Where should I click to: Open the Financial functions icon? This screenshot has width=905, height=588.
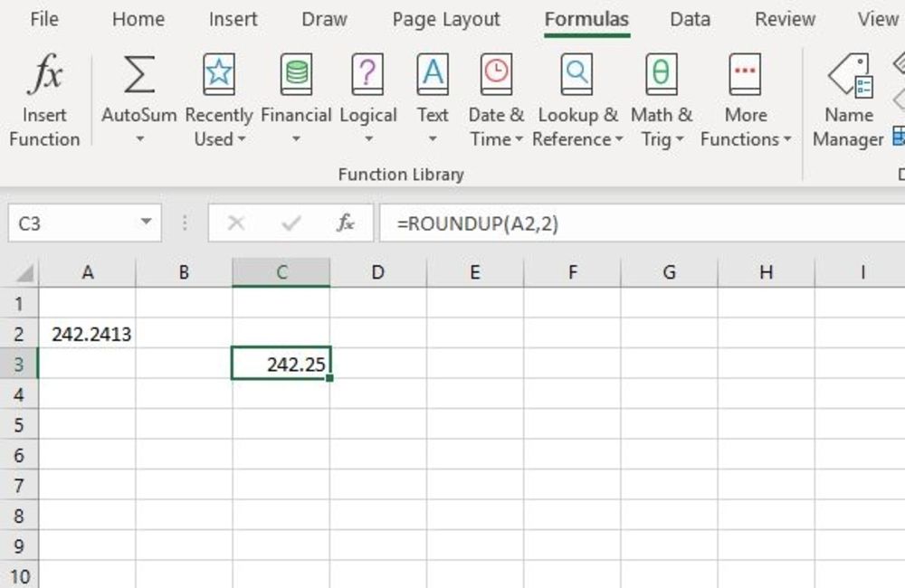pos(297,72)
